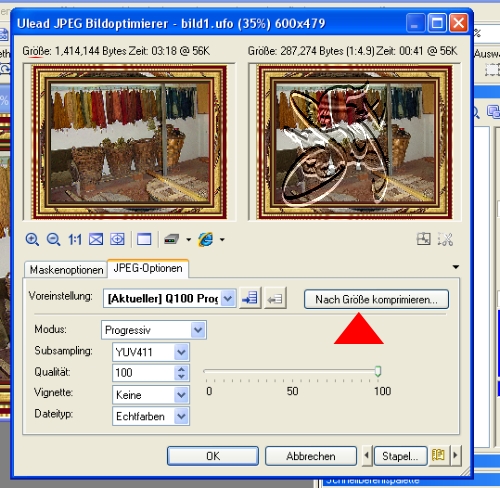The height and width of the screenshot is (488, 500).
Task: Click the Qualität value field
Action: click(x=143, y=373)
